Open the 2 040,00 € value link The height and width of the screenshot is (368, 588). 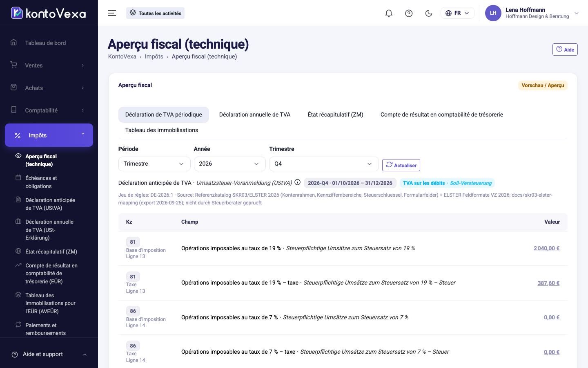pyautogui.click(x=546, y=248)
